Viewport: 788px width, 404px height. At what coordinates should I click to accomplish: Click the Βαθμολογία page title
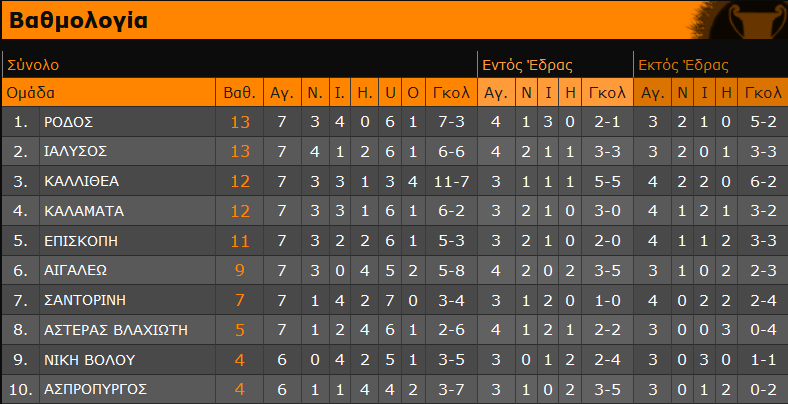pos(79,20)
